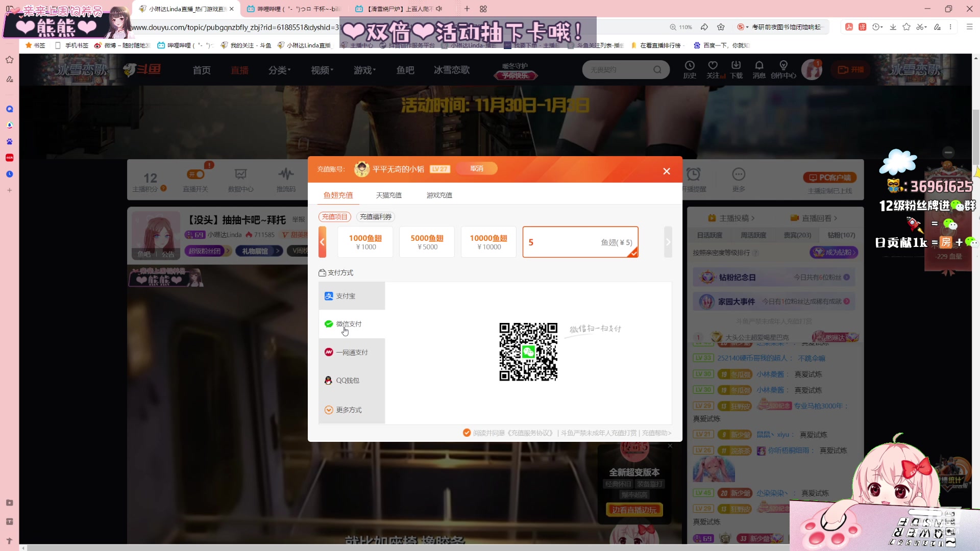Expand the 游戏 dropdown in navigation
980x551 pixels.
click(x=364, y=70)
